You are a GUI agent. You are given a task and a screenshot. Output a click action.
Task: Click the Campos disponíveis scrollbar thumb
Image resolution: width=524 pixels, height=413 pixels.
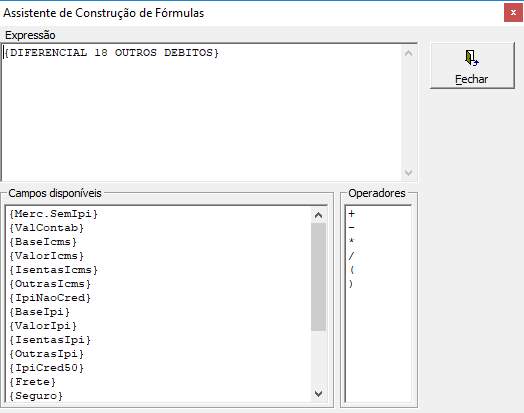(318, 277)
